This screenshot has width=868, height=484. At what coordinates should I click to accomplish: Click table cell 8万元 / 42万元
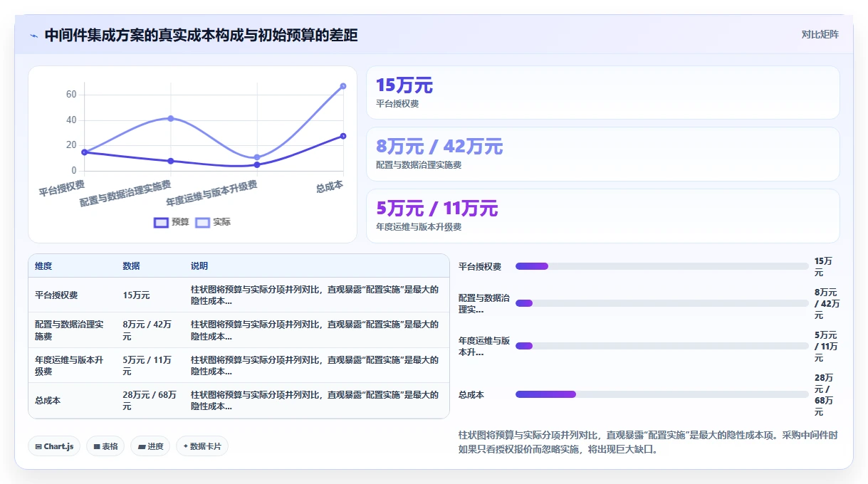coord(150,330)
